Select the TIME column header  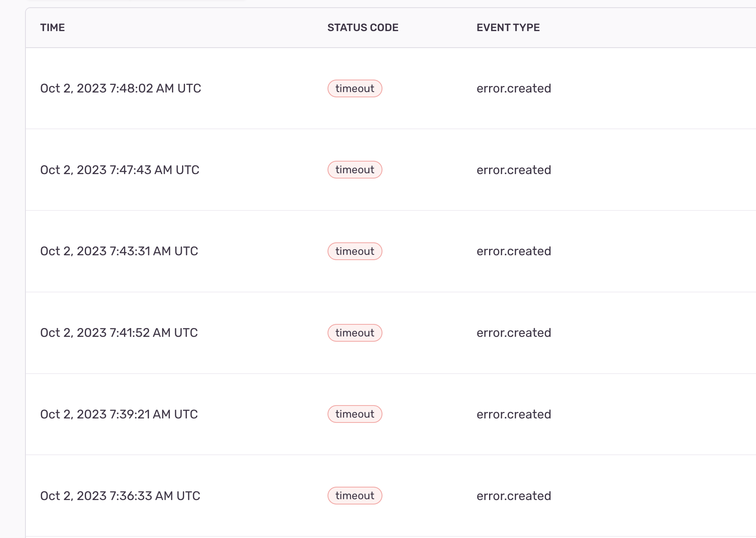click(x=53, y=27)
